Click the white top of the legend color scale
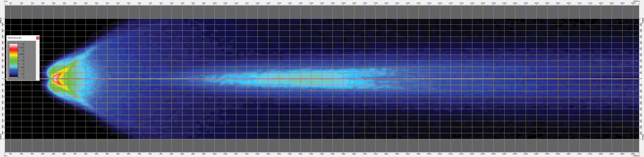The width and height of the screenshot is (644, 157). [x=13, y=45]
